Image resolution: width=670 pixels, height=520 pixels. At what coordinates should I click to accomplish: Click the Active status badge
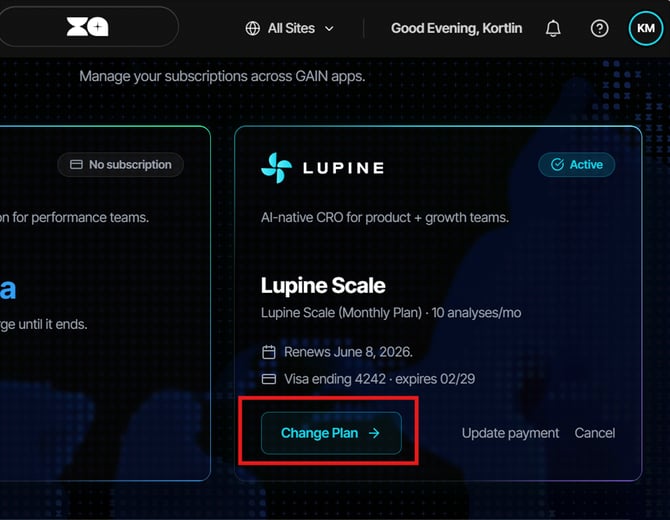576,165
